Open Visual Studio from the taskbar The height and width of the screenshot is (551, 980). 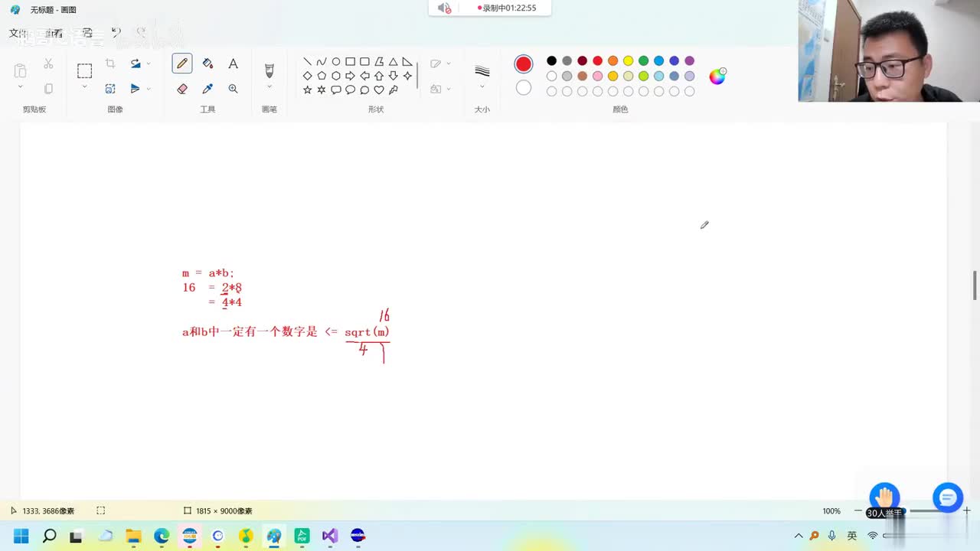(330, 536)
